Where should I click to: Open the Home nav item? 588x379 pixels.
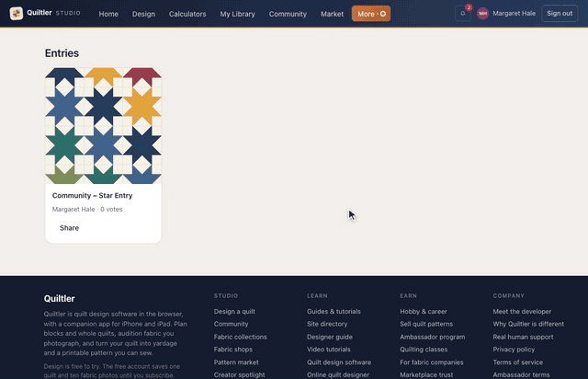click(x=108, y=14)
